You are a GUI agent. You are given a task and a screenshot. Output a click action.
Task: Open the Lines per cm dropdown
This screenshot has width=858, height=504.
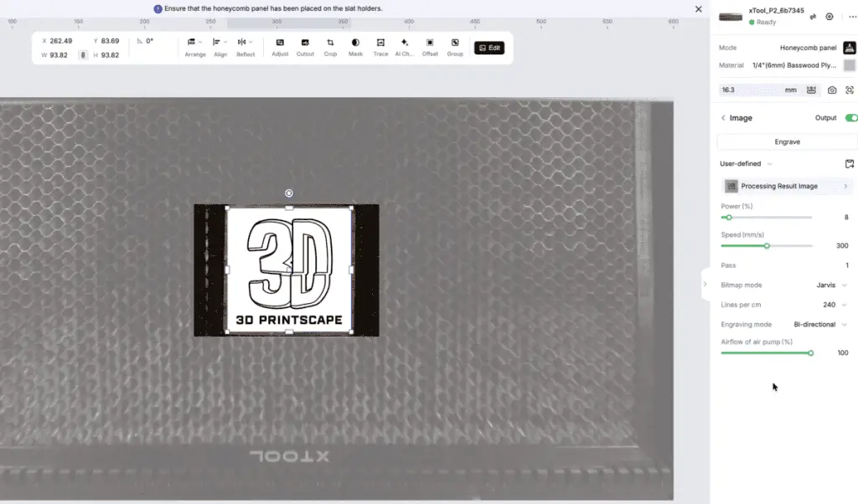pos(835,305)
